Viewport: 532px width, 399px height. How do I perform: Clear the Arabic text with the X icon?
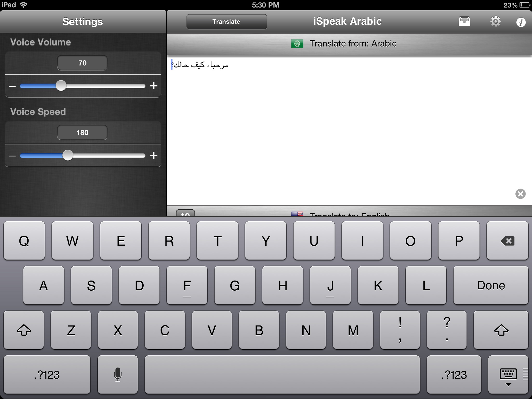tap(520, 194)
